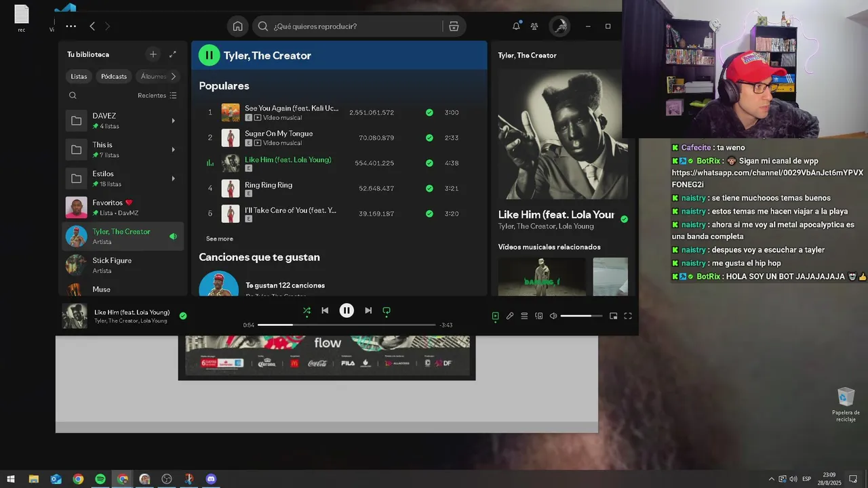Play Ring Ring Ring track
868x488 pixels.
click(339, 188)
